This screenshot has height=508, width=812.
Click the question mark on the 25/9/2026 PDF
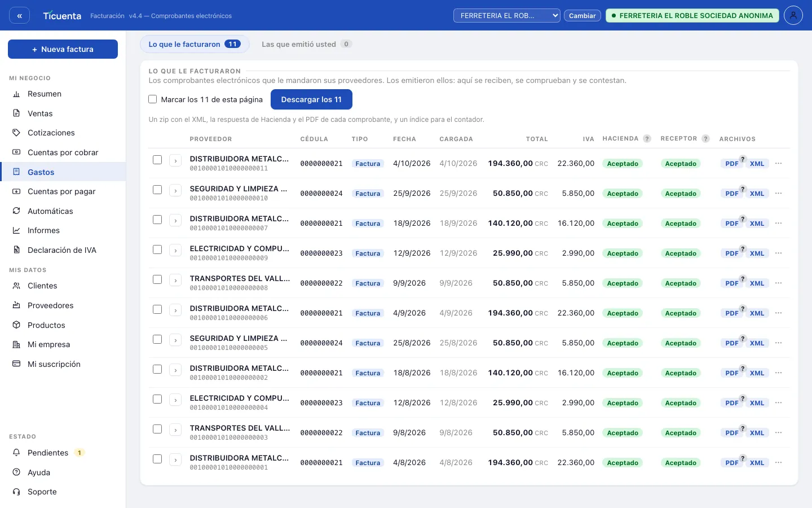click(743, 189)
